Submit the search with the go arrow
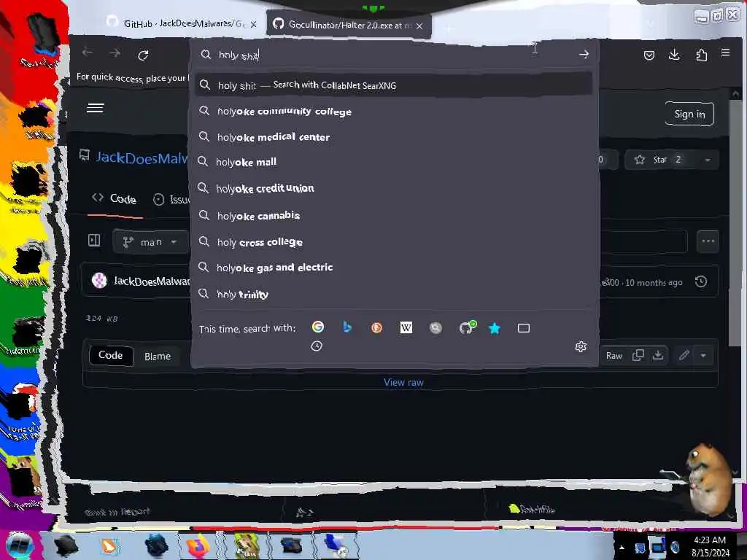This screenshot has width=747, height=560. click(584, 54)
